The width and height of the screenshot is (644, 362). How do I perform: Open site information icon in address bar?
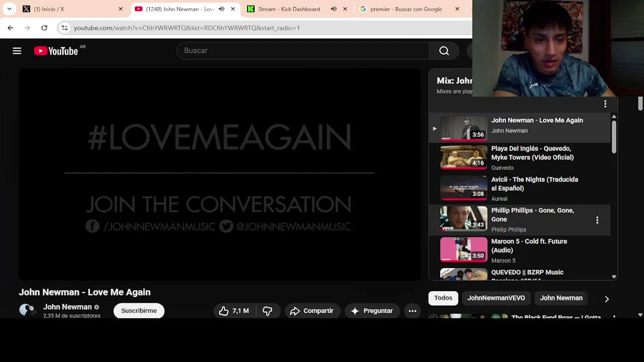coord(64,28)
